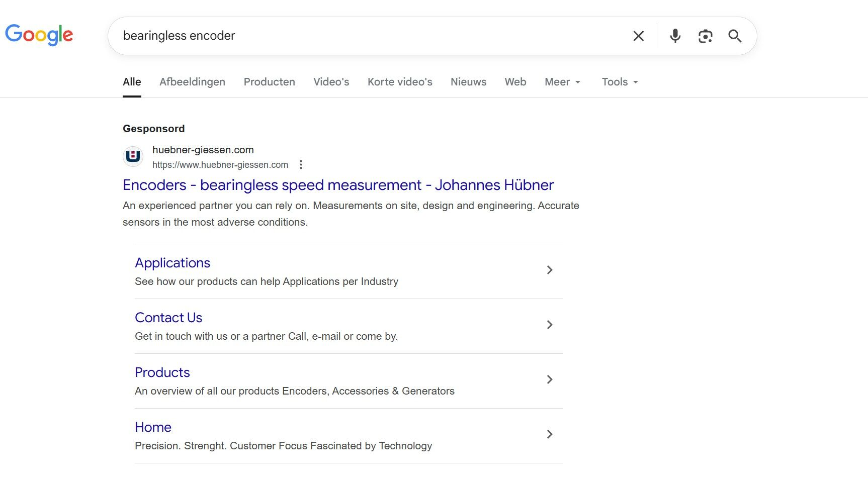Start voice search with the microphone icon
This screenshot has height=484, width=868.
click(675, 36)
